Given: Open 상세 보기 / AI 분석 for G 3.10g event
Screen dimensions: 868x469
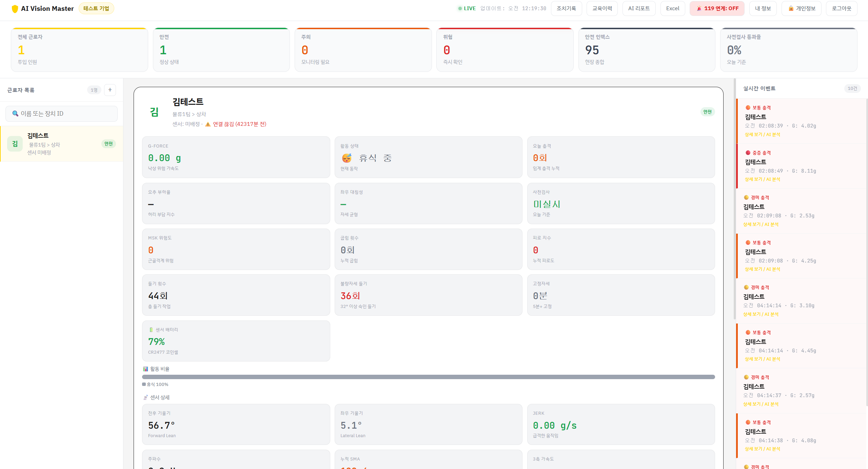Looking at the screenshot, I should [761, 314].
